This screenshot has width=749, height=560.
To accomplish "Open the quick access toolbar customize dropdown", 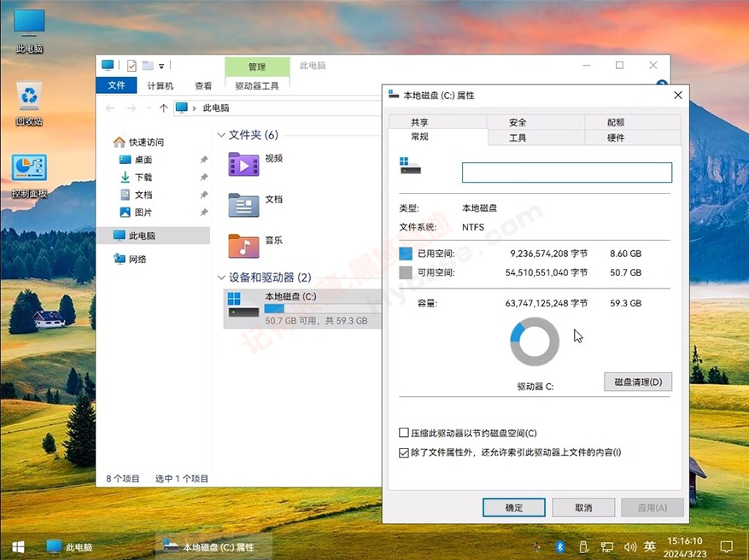I will pyautogui.click(x=161, y=66).
